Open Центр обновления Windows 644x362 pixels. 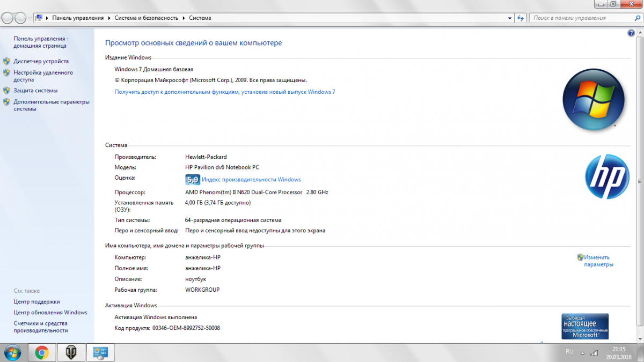click(x=50, y=312)
